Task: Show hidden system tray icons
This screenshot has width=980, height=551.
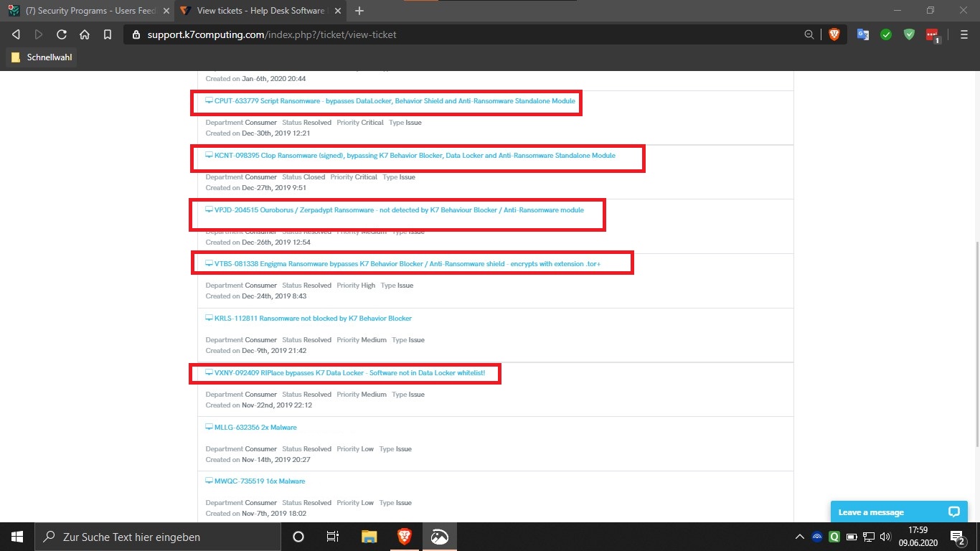Action: (800, 537)
